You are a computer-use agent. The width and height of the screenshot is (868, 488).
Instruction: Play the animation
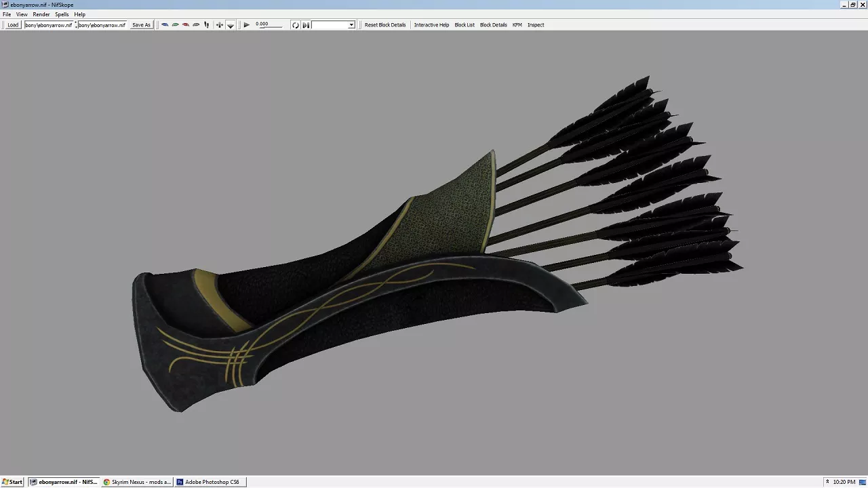(x=247, y=25)
